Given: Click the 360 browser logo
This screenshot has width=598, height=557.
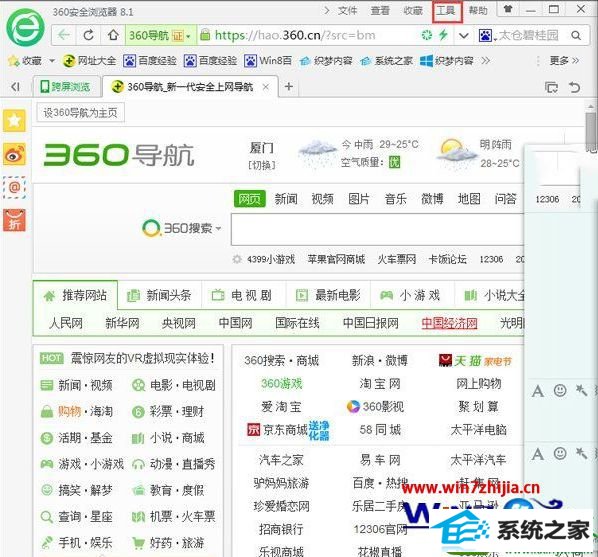Looking at the screenshot, I should point(26,27).
